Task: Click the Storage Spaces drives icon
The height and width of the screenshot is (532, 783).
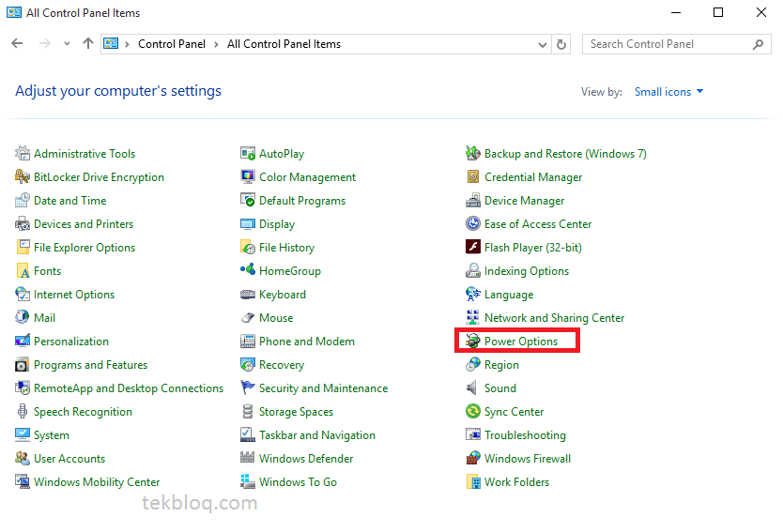Action: click(x=248, y=411)
